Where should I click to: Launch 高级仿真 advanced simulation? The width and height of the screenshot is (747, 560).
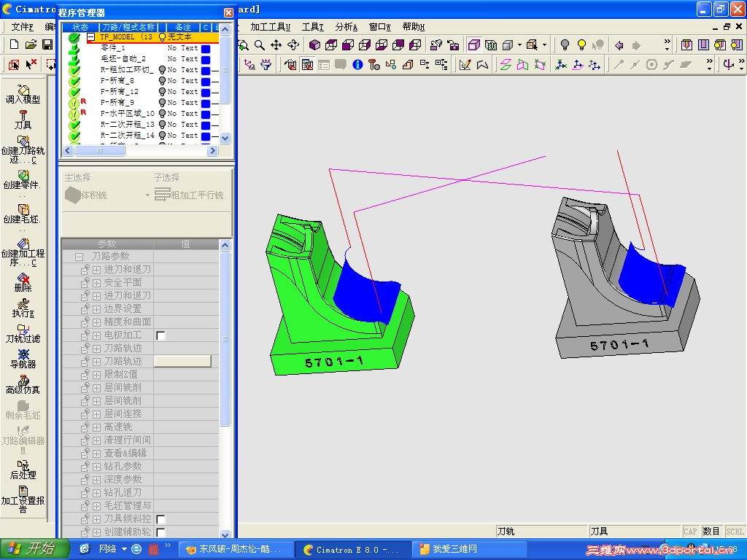coord(23,385)
